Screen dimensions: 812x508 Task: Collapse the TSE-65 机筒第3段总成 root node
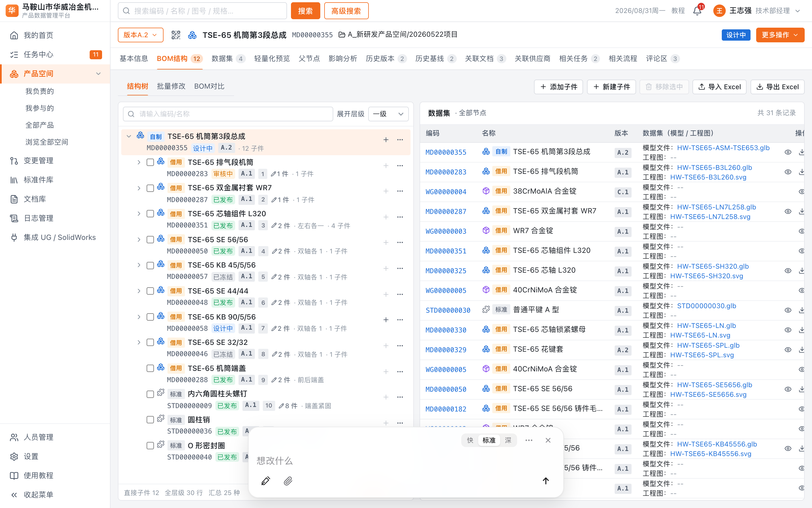[x=129, y=136]
